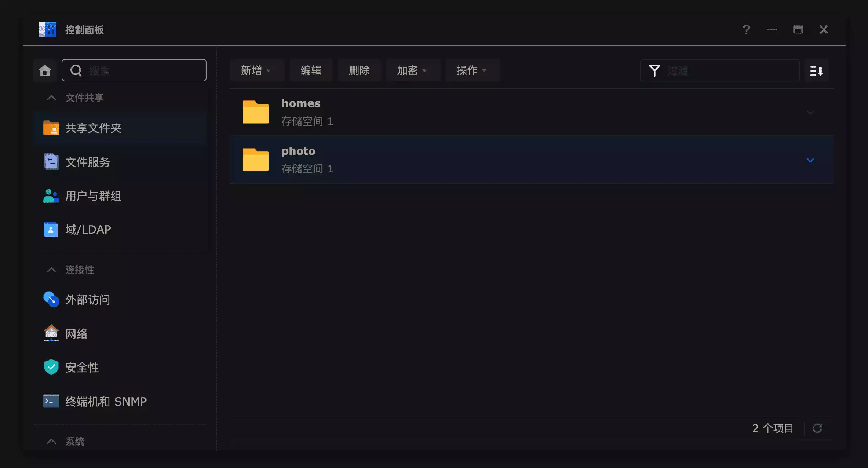Click the sort order icon

coord(816,70)
